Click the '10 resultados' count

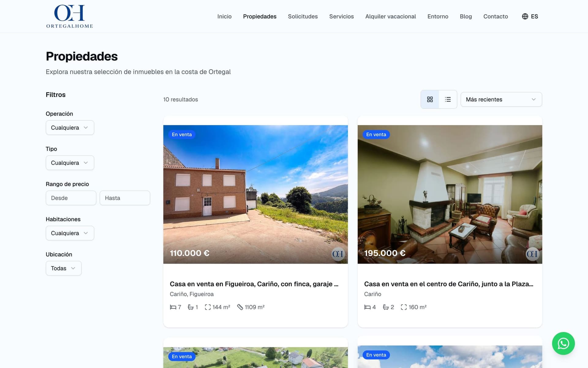point(180,99)
